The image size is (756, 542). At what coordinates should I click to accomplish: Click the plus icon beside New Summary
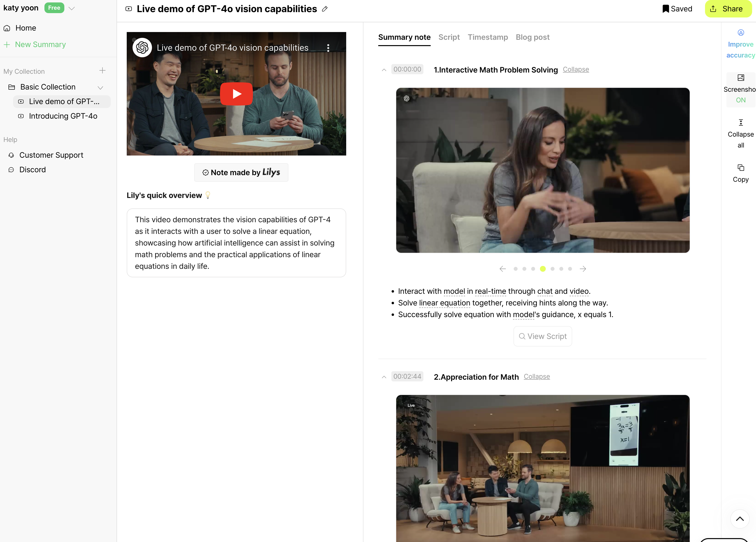7,45
